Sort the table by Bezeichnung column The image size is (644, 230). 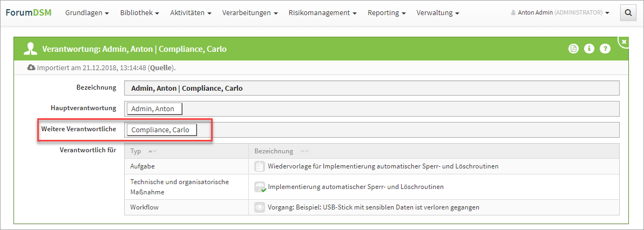[304, 151]
